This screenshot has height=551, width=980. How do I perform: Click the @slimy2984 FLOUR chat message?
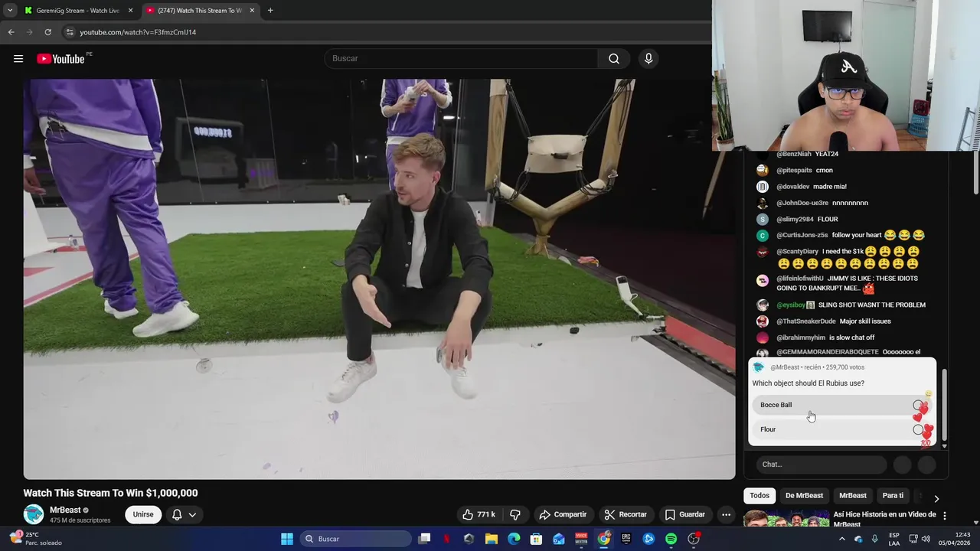pos(807,220)
